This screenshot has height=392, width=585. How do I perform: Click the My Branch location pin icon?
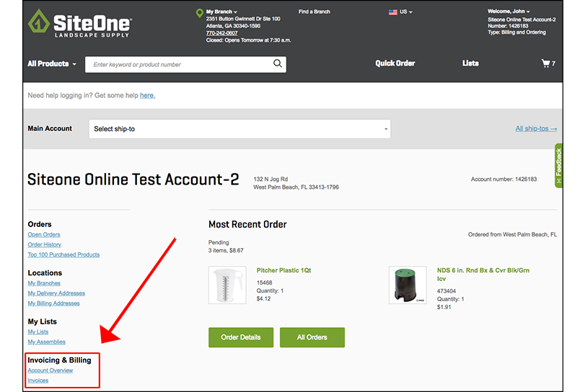(x=200, y=13)
